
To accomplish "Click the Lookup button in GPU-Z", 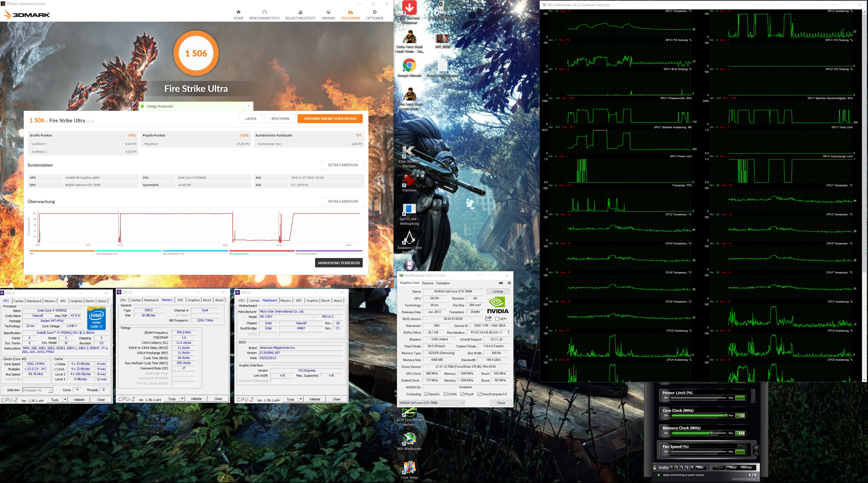I will [x=498, y=291].
